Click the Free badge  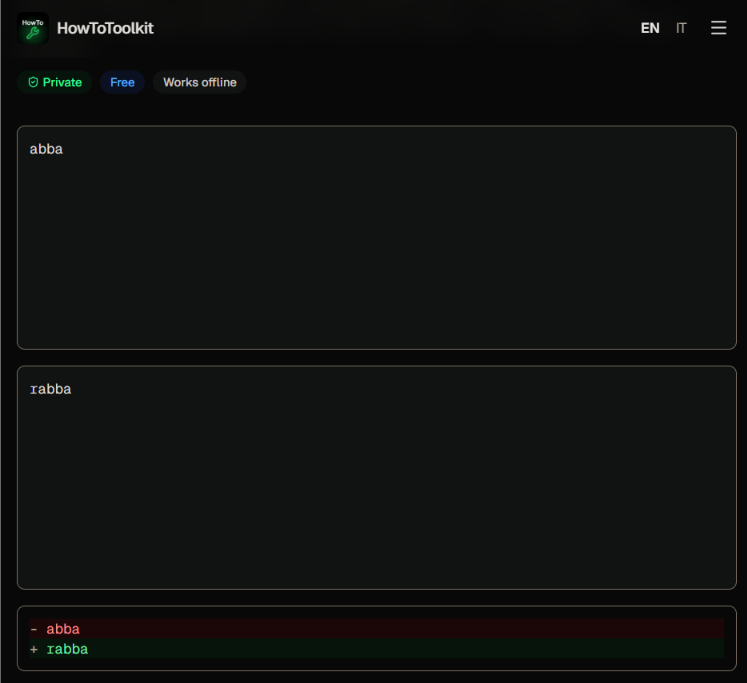(122, 82)
